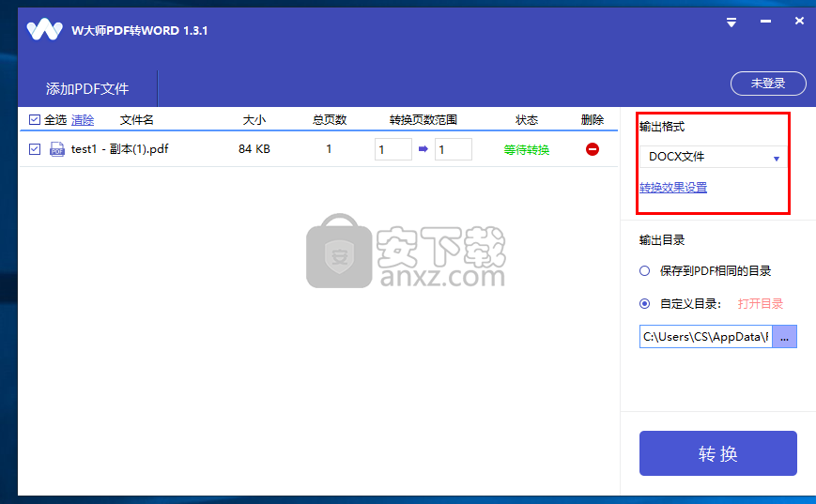Click the 转换 convert button
The width and height of the screenshot is (816, 504).
(718, 453)
